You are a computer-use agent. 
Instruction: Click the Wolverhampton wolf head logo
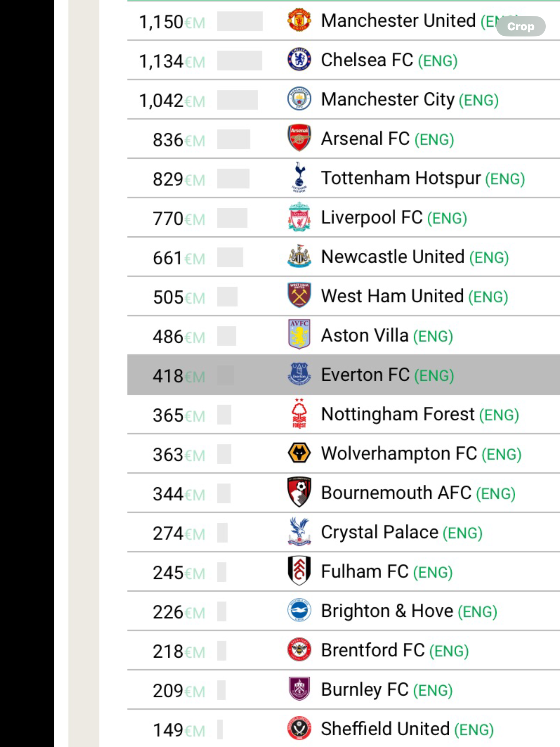click(299, 453)
